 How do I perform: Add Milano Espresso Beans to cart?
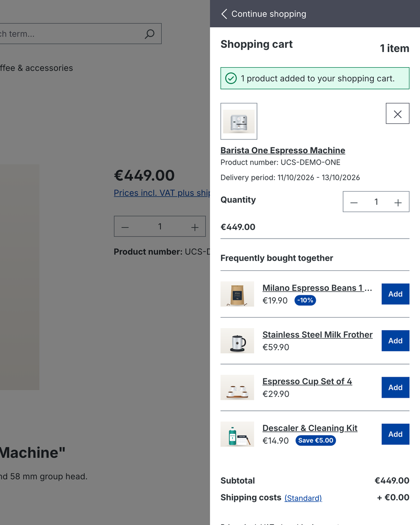point(395,294)
